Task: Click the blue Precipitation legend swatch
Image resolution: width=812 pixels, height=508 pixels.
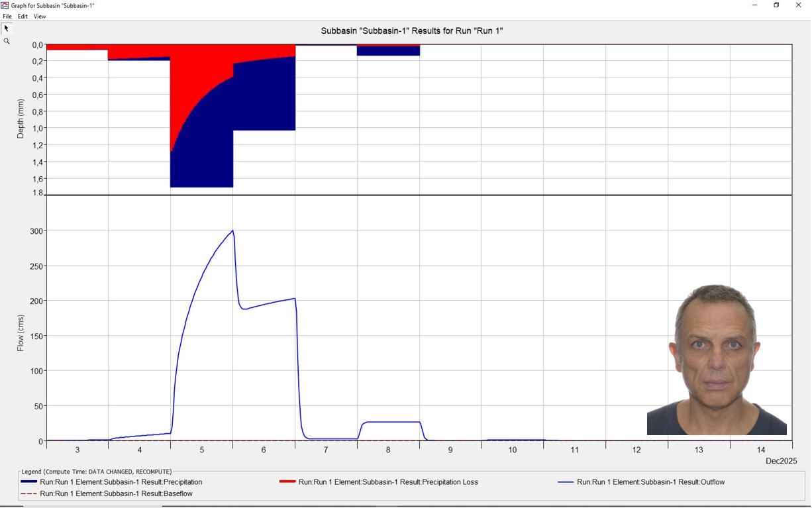Action: [29, 482]
